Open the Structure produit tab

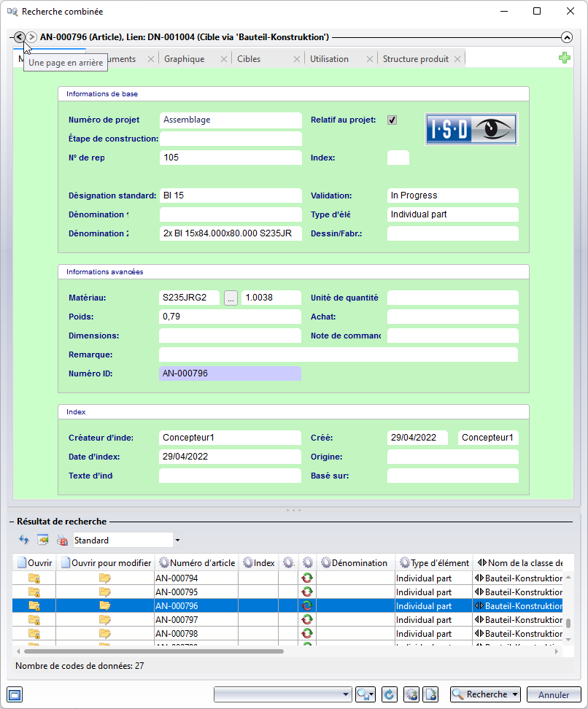pyautogui.click(x=416, y=59)
